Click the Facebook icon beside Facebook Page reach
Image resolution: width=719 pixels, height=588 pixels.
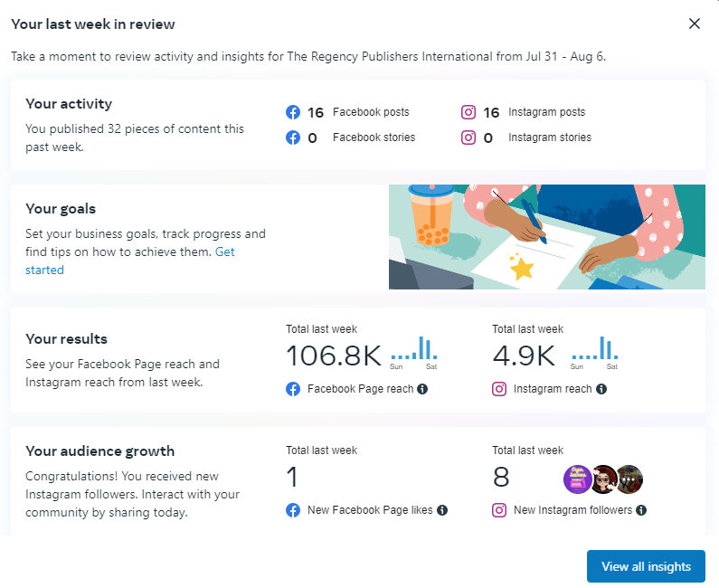(x=293, y=389)
